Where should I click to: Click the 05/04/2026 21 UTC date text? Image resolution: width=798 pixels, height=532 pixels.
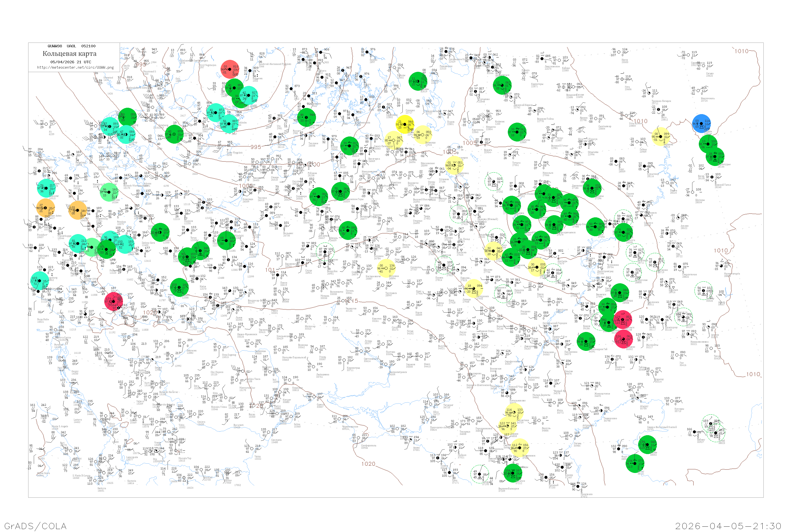(x=70, y=62)
